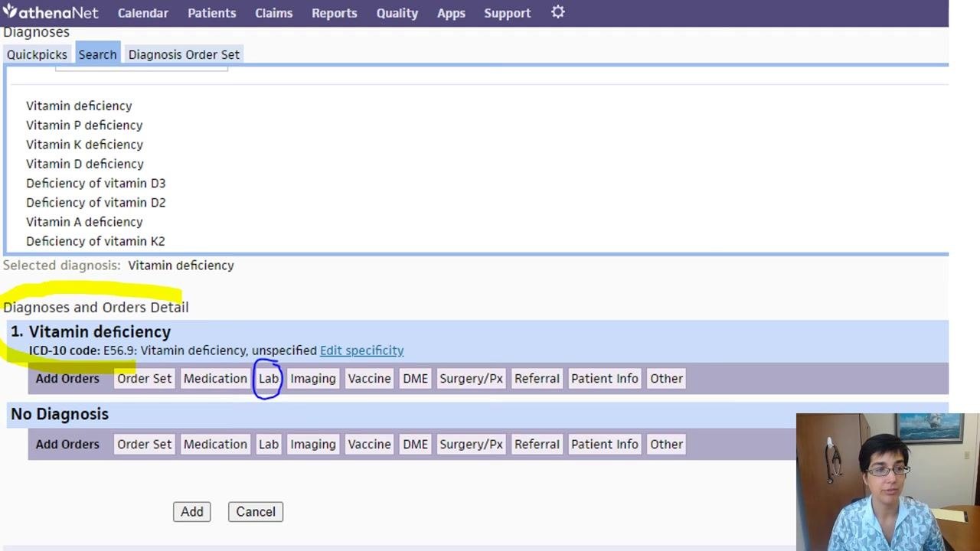The height and width of the screenshot is (551, 980).
Task: Add Medication order for Vitamin deficiency
Action: [215, 378]
